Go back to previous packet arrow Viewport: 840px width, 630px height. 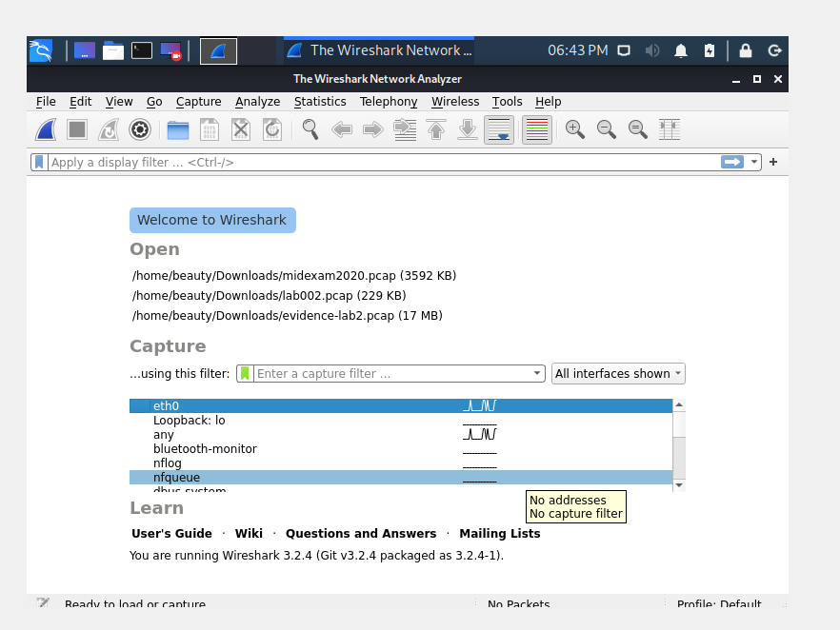click(342, 130)
